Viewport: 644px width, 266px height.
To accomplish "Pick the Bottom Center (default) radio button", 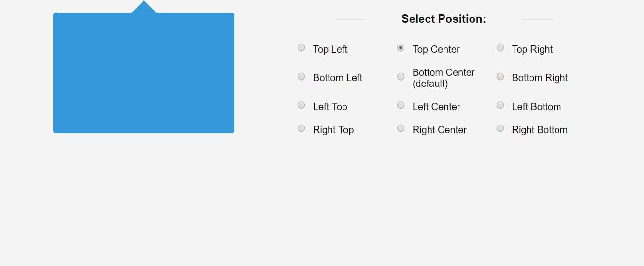I will click(401, 77).
